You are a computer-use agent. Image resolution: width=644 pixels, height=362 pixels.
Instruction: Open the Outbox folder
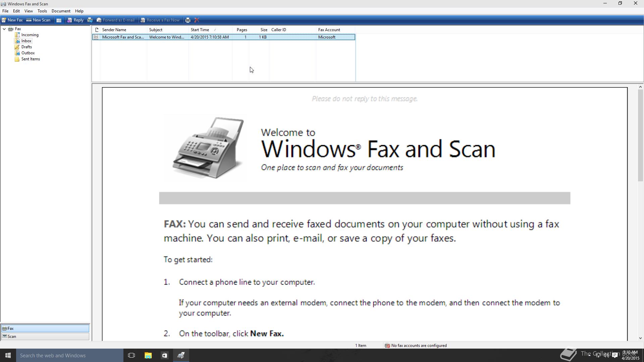28,53
